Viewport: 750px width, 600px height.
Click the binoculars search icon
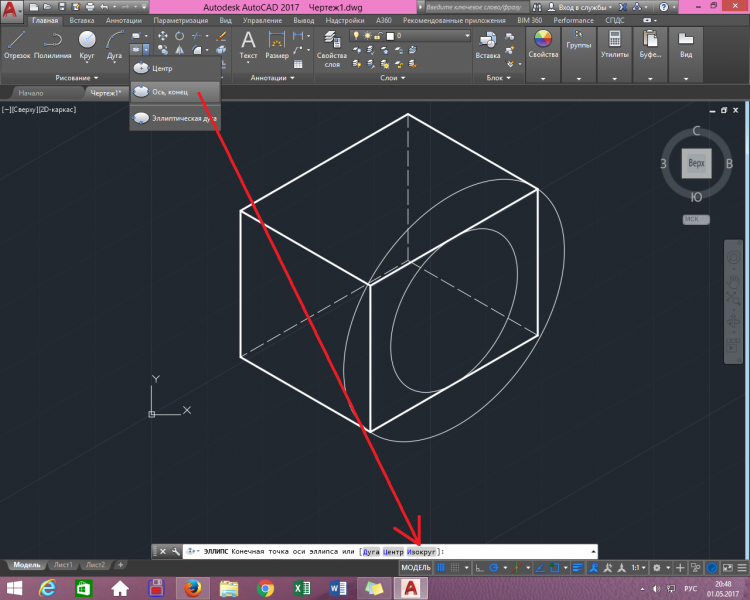pyautogui.click(x=537, y=7)
